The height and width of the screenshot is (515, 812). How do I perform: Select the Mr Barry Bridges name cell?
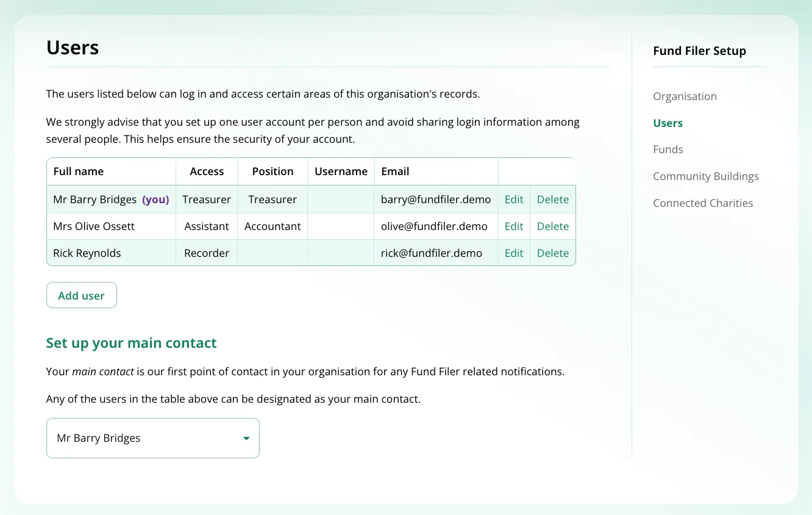[x=111, y=200]
